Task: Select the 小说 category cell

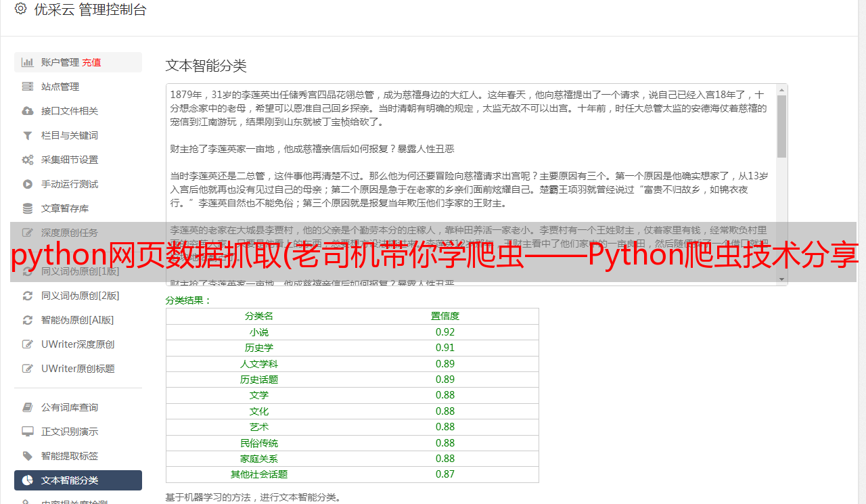Action: point(259,332)
